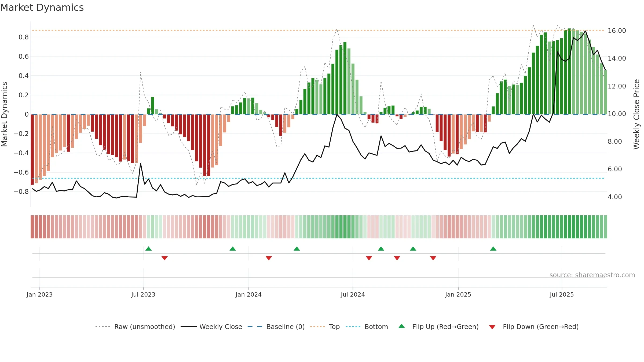Viewport: 644px width, 362px height.
Task: Click the tallest dark green bar near Jul 2025
Action: [x=569, y=71]
